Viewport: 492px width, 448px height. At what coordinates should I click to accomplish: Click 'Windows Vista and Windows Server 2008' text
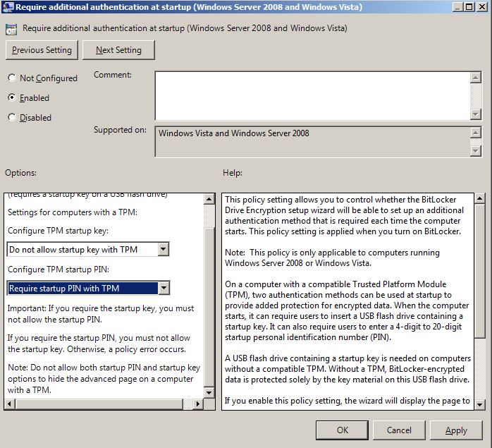pyautogui.click(x=234, y=133)
